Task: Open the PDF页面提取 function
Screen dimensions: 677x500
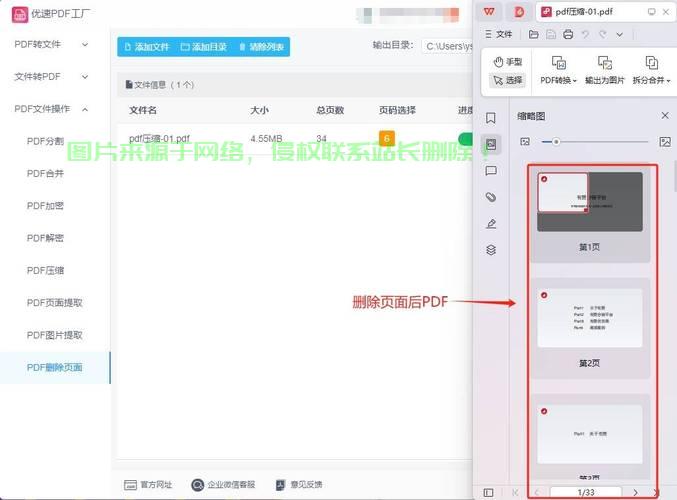Action: (54, 303)
